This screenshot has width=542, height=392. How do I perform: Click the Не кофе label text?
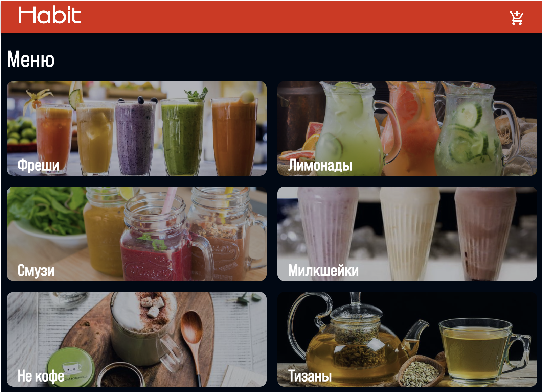click(x=41, y=376)
